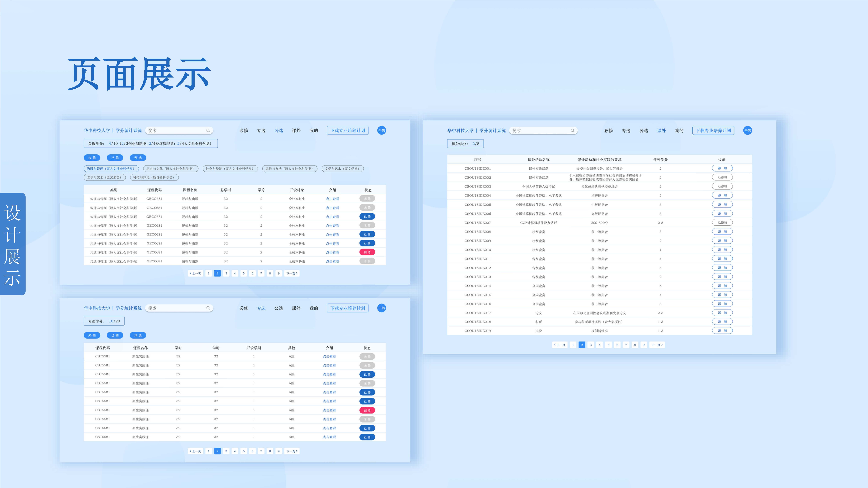
Task: Go to page 1 in the 课外学分 page pagination
Action: click(573, 345)
